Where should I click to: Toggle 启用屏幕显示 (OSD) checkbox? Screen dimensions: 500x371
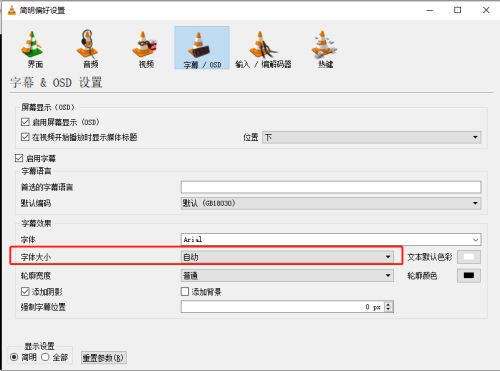tap(25, 122)
